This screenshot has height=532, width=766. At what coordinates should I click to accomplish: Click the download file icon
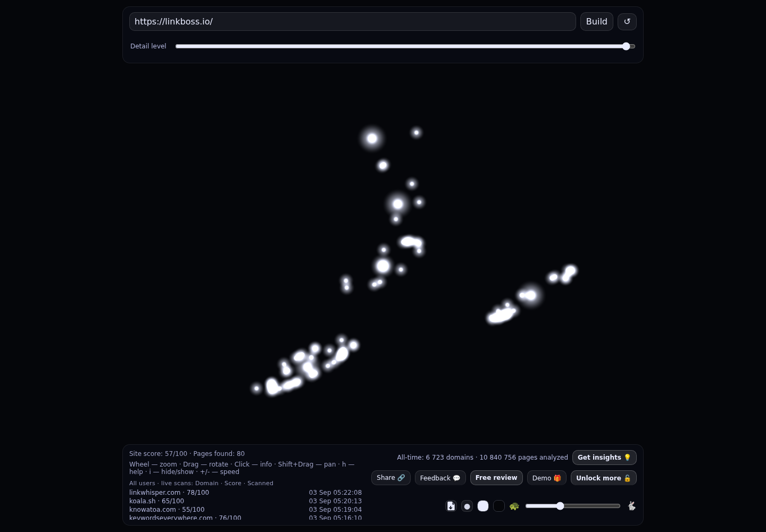451,506
